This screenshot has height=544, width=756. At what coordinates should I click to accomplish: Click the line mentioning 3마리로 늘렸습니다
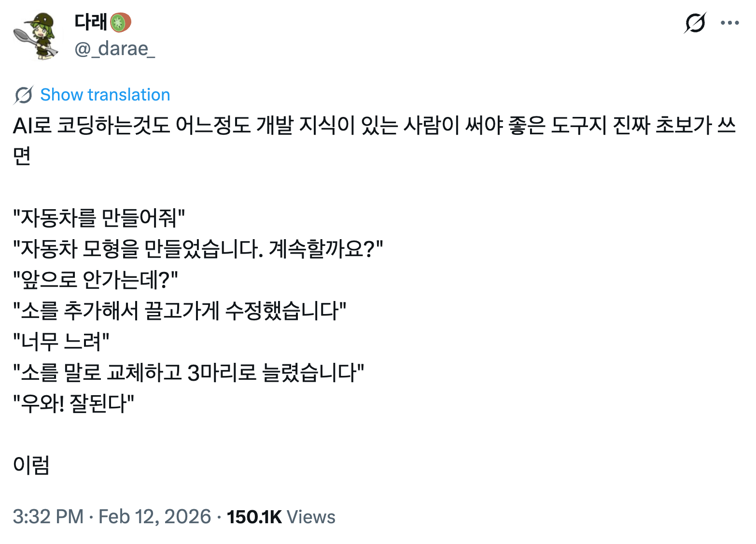(x=188, y=372)
